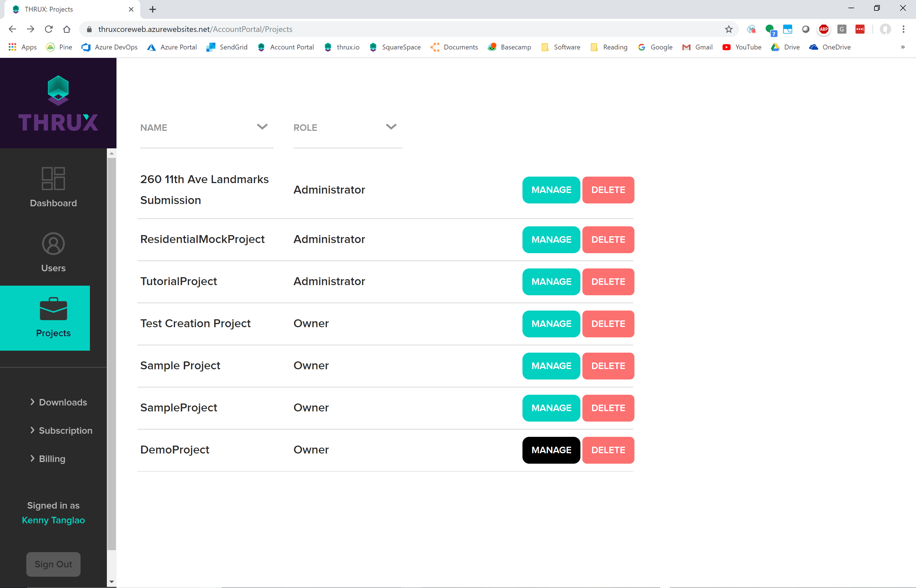Manage the SampleProject
The height and width of the screenshot is (588, 916).
click(551, 408)
